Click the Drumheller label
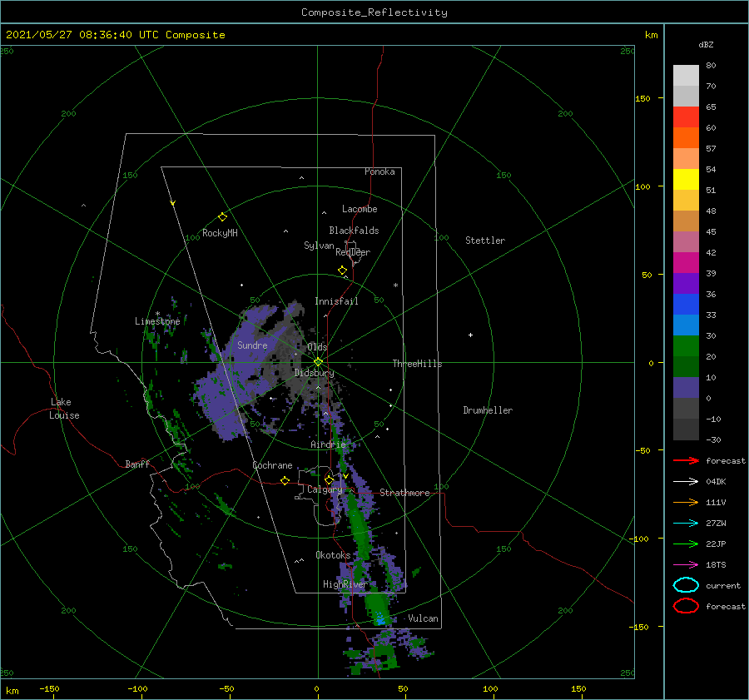 (x=488, y=410)
